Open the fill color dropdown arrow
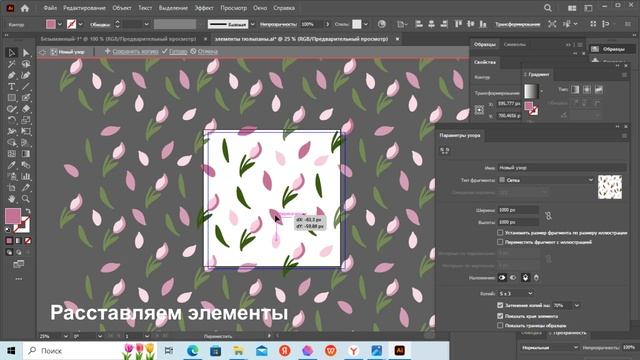The height and width of the screenshot is (360, 640). tap(60, 24)
